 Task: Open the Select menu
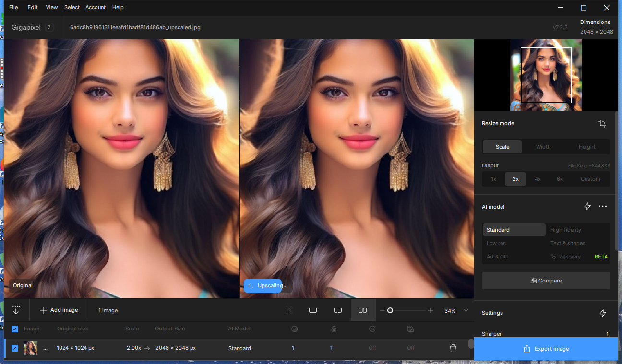[72, 7]
